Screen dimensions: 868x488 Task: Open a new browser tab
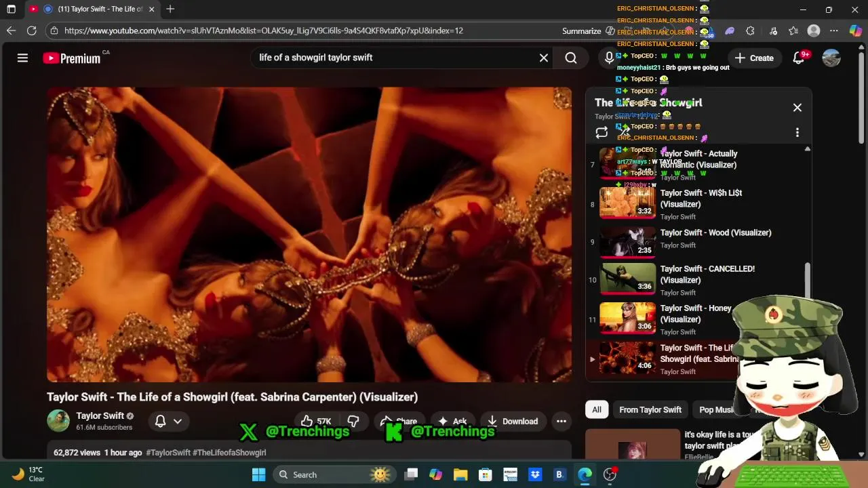pyautogui.click(x=170, y=9)
